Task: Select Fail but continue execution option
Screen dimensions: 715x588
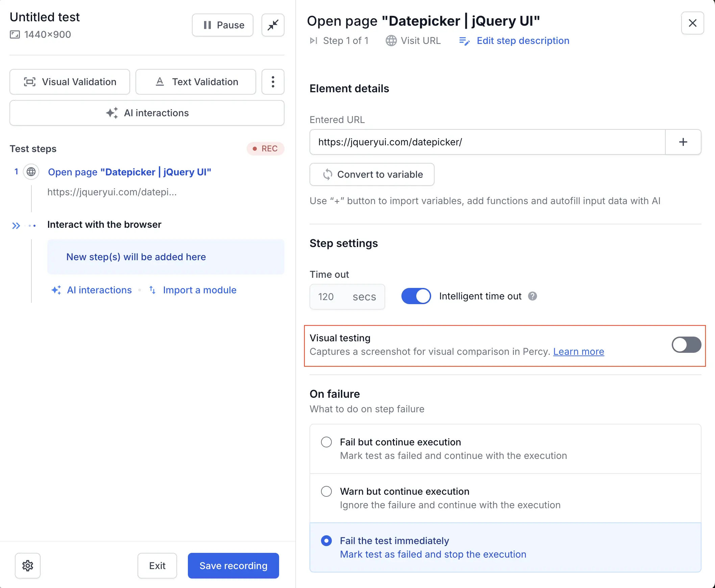Action: [x=326, y=442]
